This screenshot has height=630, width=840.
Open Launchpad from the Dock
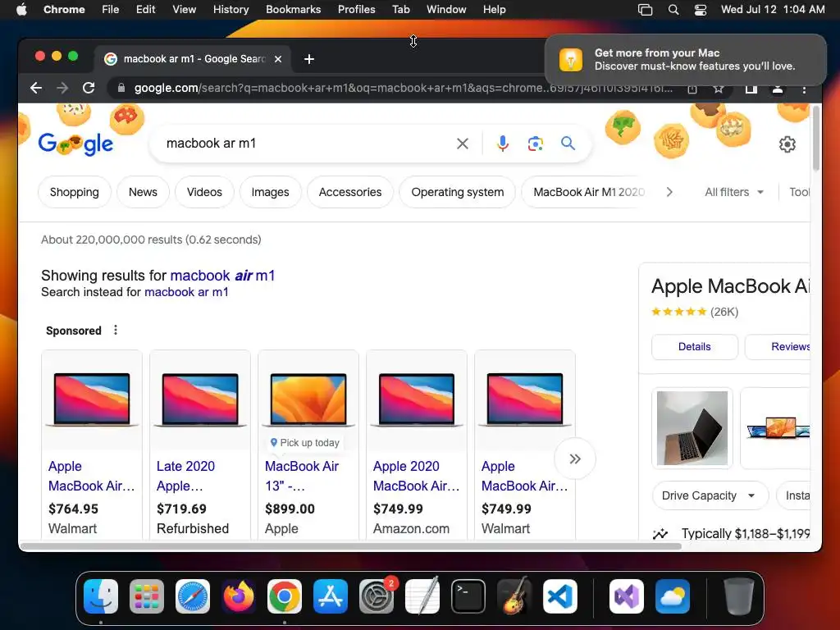coord(147,596)
